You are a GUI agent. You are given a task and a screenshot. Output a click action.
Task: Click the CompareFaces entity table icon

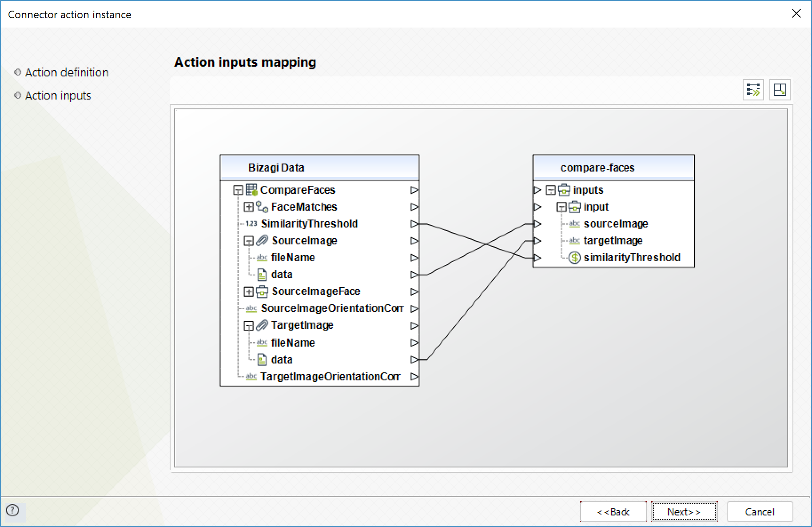252,190
